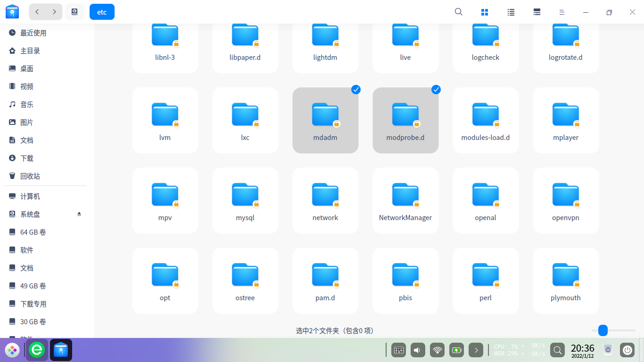Image resolution: width=644 pixels, height=362 pixels.
Task: Switch to detailed tree view
Action: coord(537,12)
